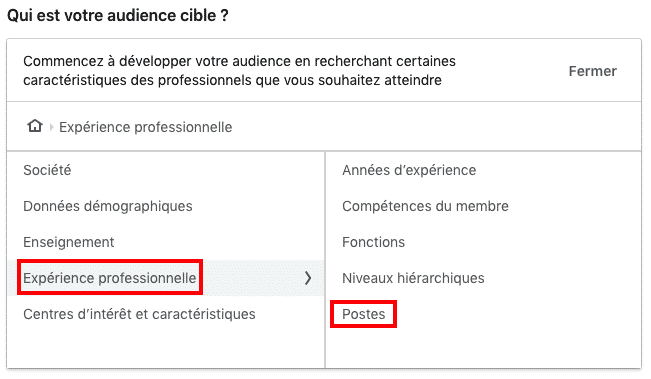Click the small breadcrumb separator arrow
Screen dimensions: 651x379
click(51, 127)
